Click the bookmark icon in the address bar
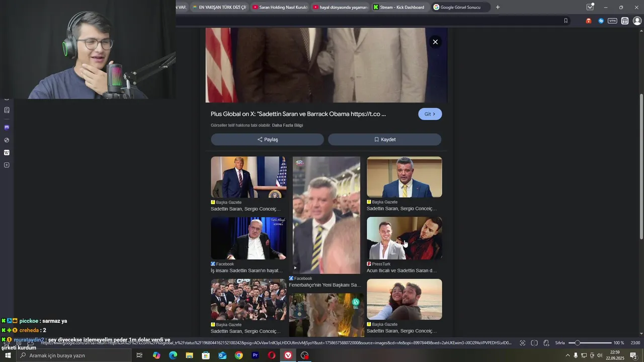The width and height of the screenshot is (644, 362). pos(566,21)
